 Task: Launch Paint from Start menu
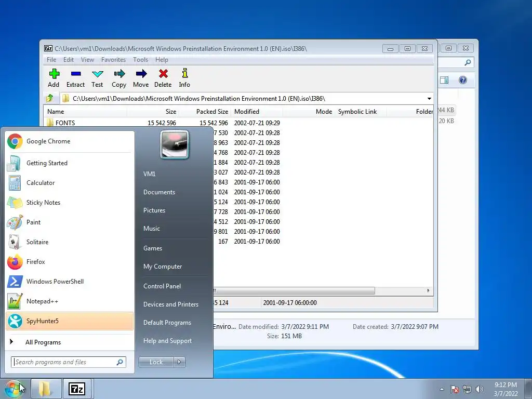(x=70, y=222)
